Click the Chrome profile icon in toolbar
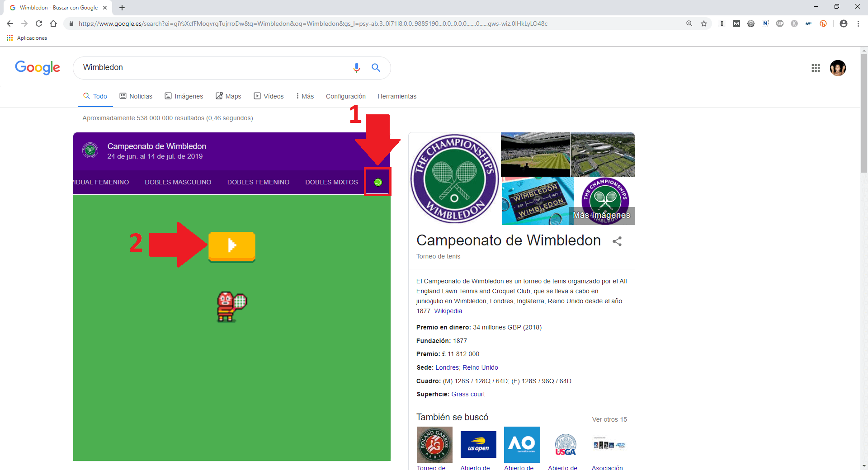 844,23
